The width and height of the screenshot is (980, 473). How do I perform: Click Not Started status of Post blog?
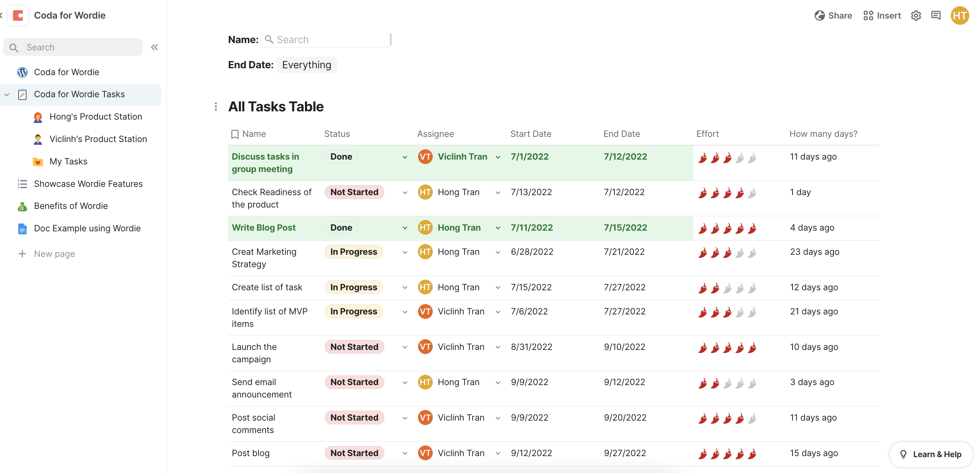[x=354, y=453]
